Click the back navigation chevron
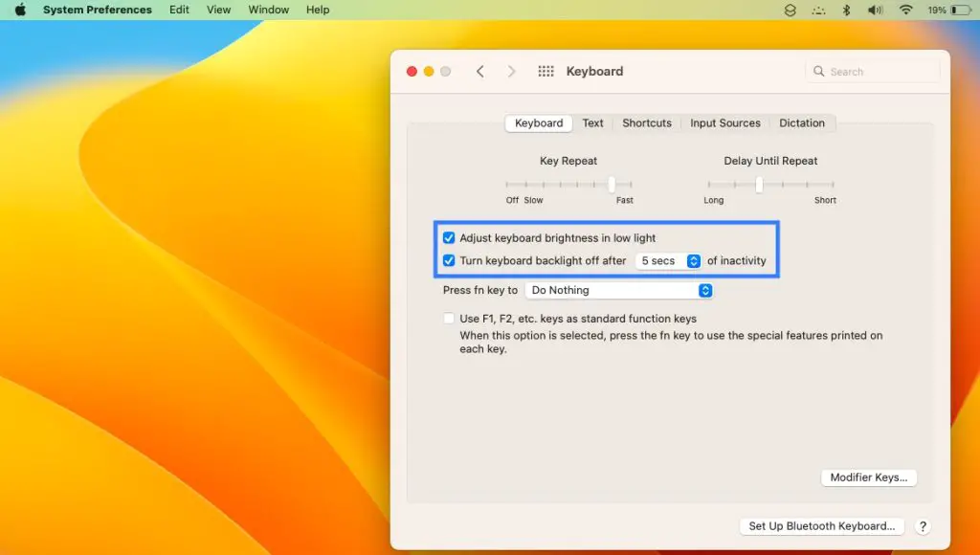Viewport: 980px width, 555px height. pyautogui.click(x=479, y=71)
